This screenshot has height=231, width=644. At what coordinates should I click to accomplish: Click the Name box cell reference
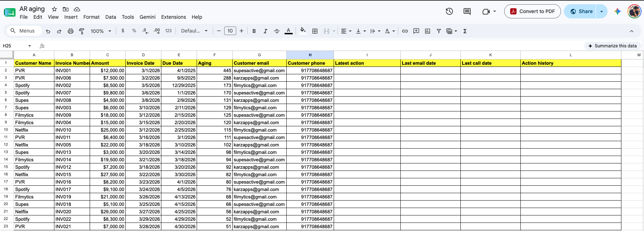[x=13, y=46]
